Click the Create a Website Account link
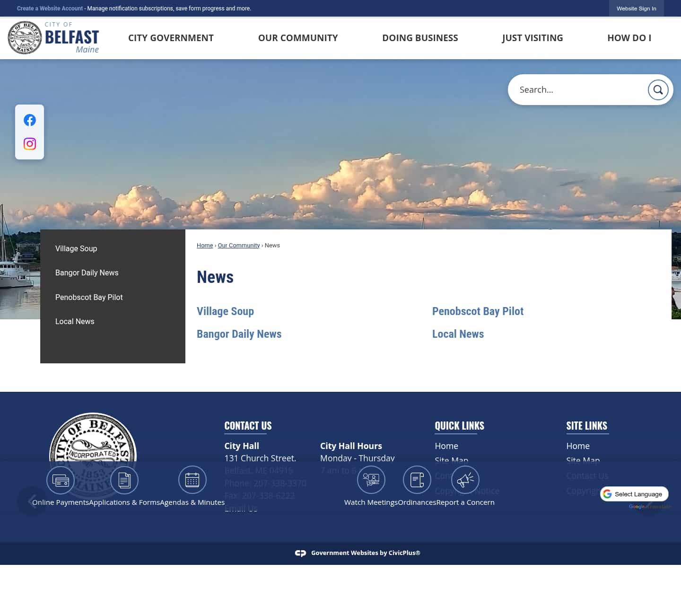Viewport: 681px width, 616px height. pyautogui.click(x=50, y=8)
